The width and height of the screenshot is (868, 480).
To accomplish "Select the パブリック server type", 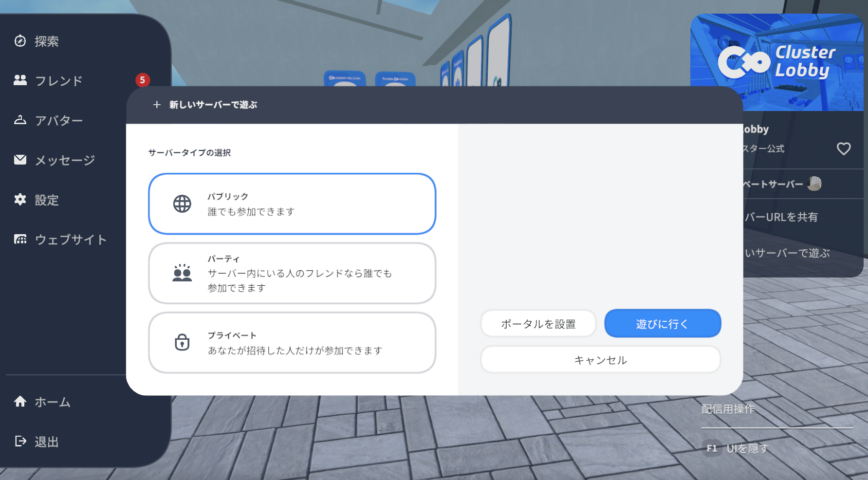I will 292,203.
